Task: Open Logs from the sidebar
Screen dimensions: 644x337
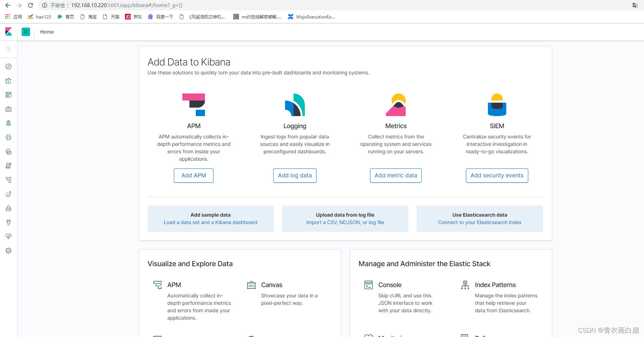Action: (x=8, y=166)
